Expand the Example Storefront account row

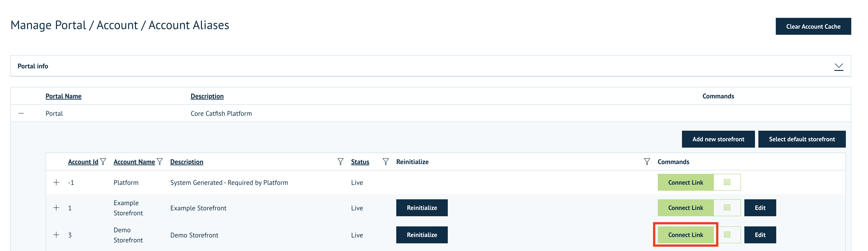click(x=56, y=208)
